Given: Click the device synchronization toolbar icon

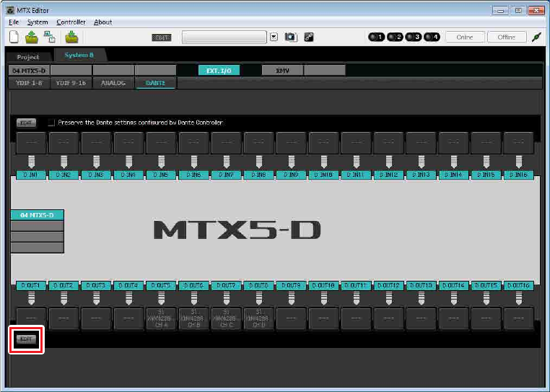Looking at the screenshot, I should tap(50, 37).
